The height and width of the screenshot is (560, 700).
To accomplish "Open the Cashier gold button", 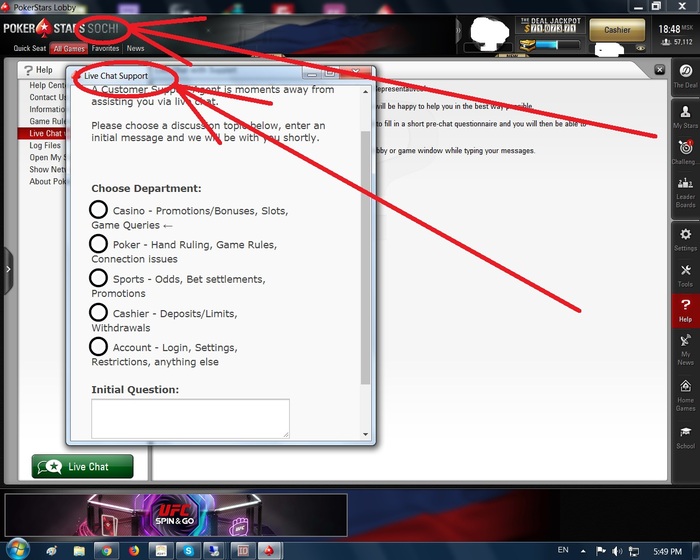I will (x=617, y=30).
